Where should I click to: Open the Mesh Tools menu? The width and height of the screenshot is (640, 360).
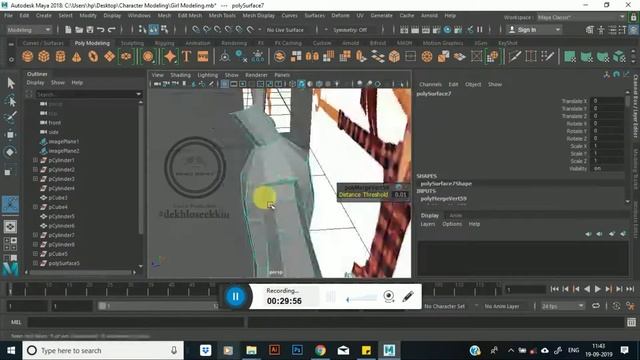tap(222, 16)
